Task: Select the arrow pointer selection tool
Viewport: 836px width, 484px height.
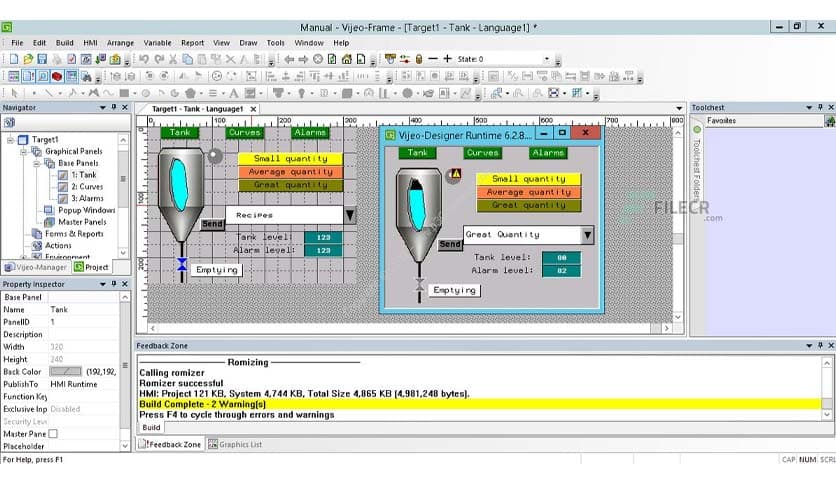Action: [14, 93]
